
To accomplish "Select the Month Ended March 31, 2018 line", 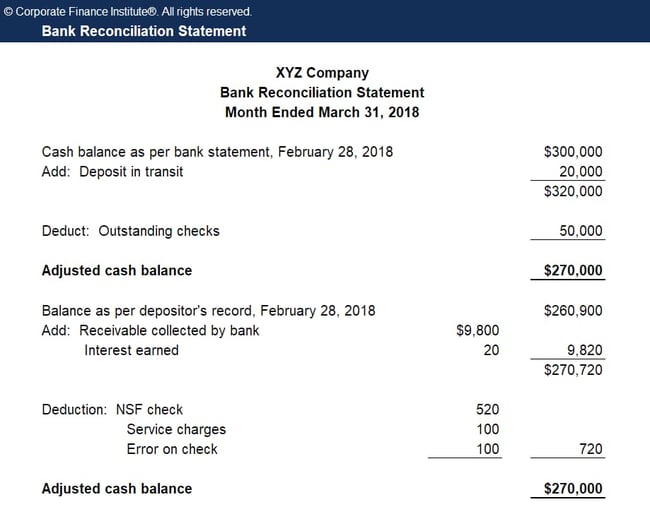I will click(322, 112).
